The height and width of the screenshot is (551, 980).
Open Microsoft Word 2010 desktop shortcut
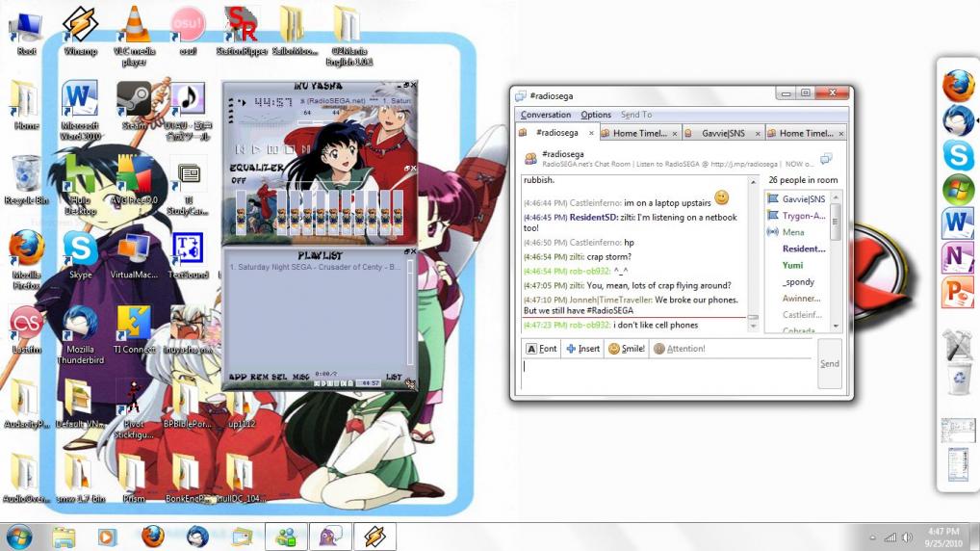(80, 110)
